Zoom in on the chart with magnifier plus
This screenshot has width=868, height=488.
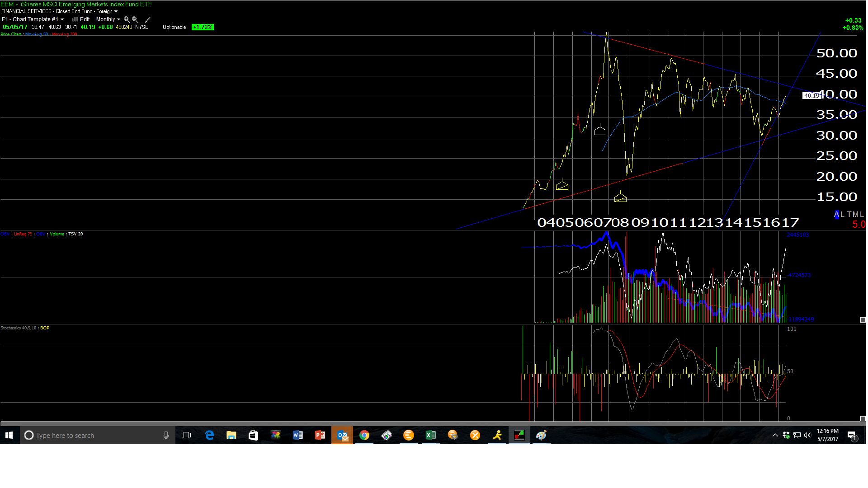coord(127,19)
